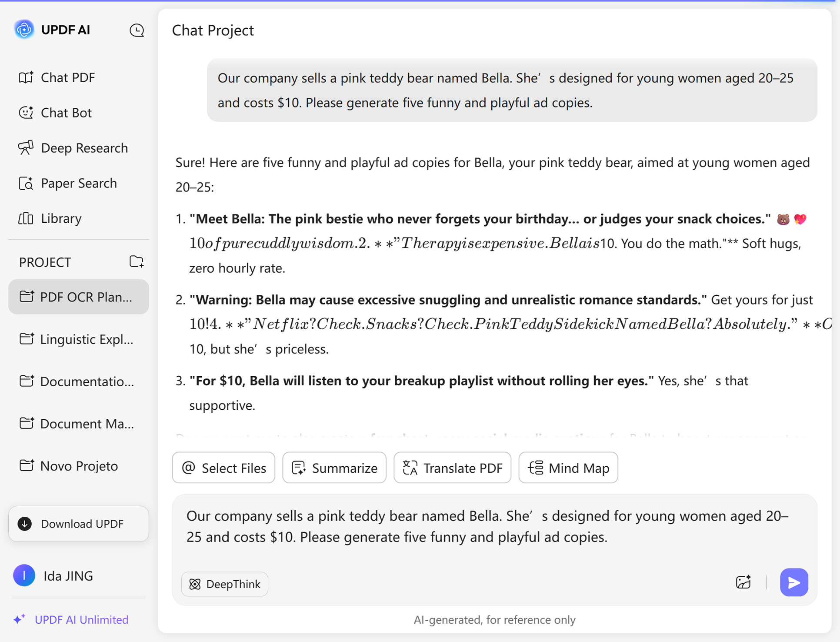Image resolution: width=840 pixels, height=642 pixels.
Task: Toggle DeepThink mode
Action: click(x=225, y=584)
